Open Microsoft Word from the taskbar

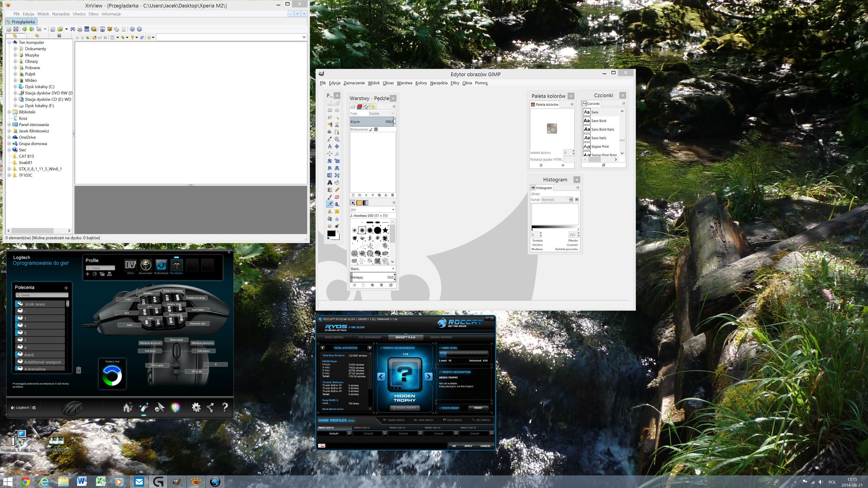click(82, 482)
